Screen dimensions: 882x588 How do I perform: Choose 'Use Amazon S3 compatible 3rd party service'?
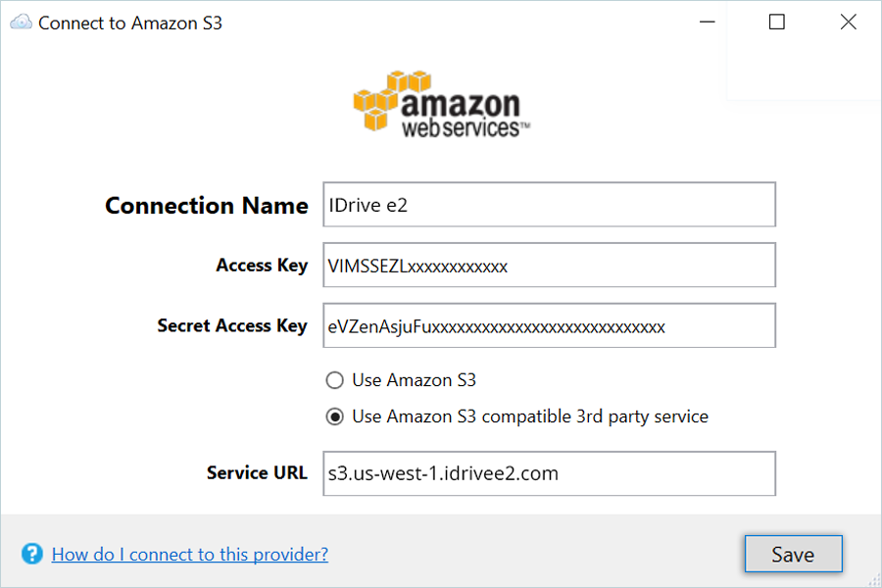pyautogui.click(x=335, y=416)
